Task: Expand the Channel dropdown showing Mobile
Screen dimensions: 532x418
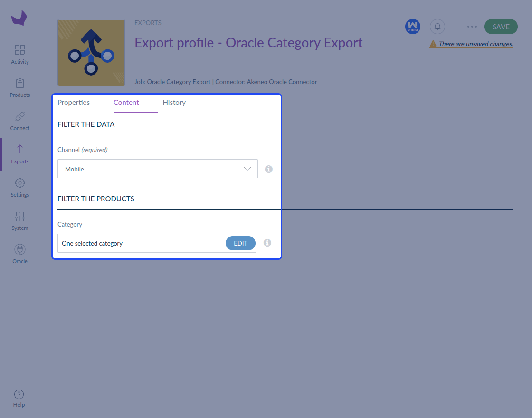Action: 157,169
